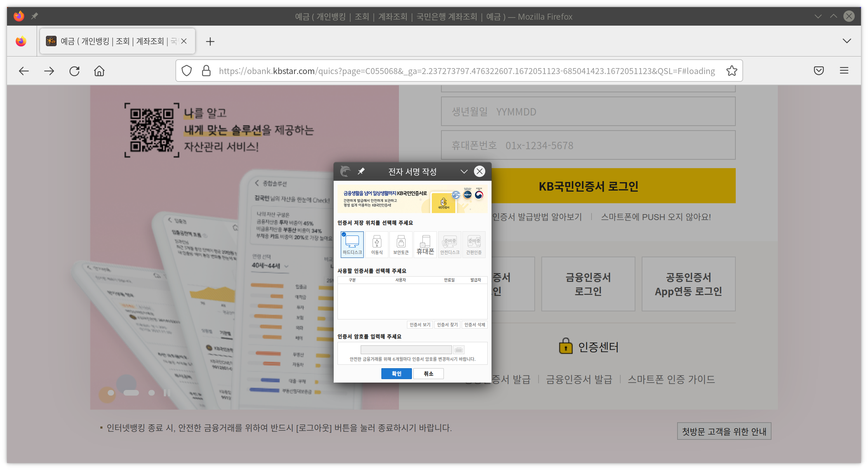868x470 pixels.
Task: Click 만료일 column header
Action: click(x=449, y=280)
